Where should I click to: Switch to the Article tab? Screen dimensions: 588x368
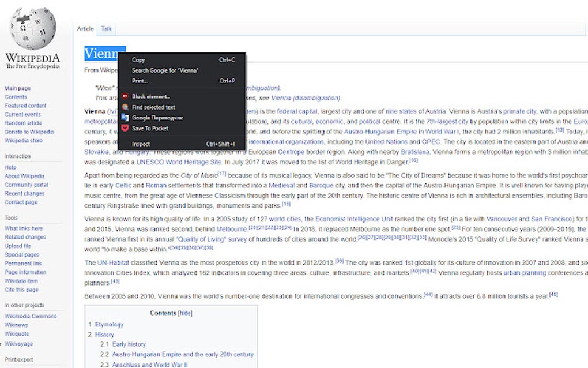(x=85, y=28)
